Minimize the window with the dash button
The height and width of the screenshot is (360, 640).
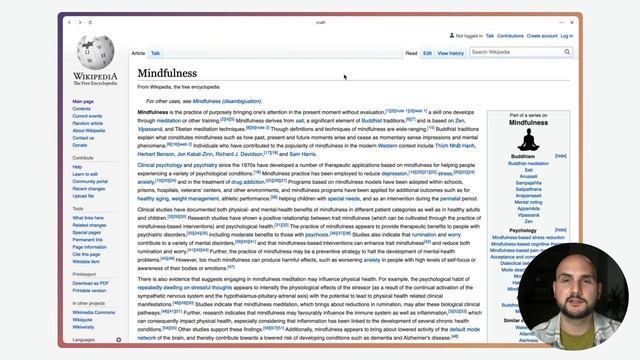pos(562,22)
